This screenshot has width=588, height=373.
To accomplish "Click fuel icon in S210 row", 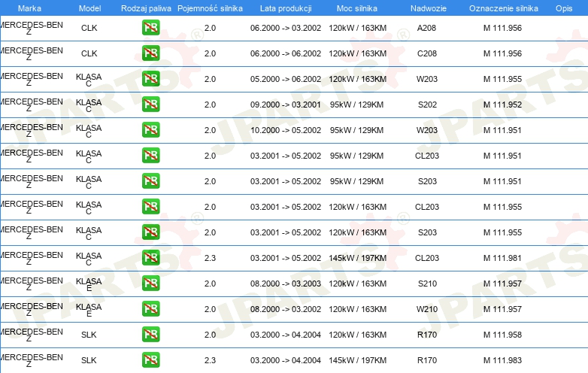I will pos(150,284).
